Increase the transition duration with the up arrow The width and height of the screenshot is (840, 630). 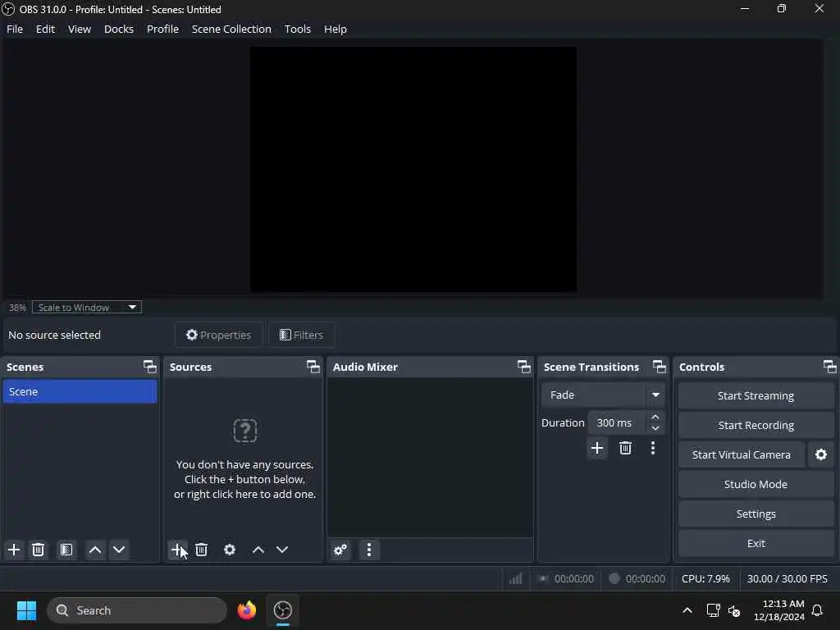pyautogui.click(x=655, y=417)
